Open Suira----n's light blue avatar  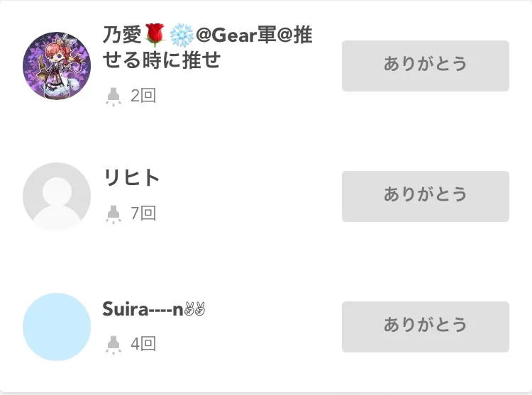(57, 327)
